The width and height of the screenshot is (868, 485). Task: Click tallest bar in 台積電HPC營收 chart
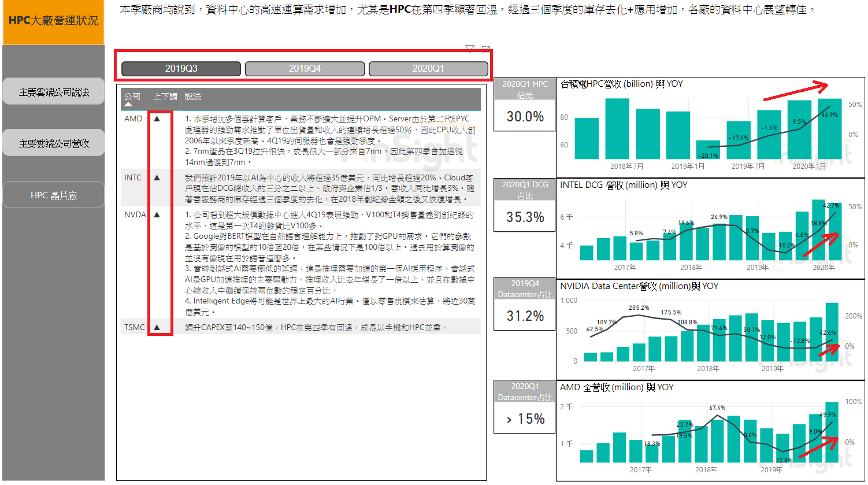[617, 128]
